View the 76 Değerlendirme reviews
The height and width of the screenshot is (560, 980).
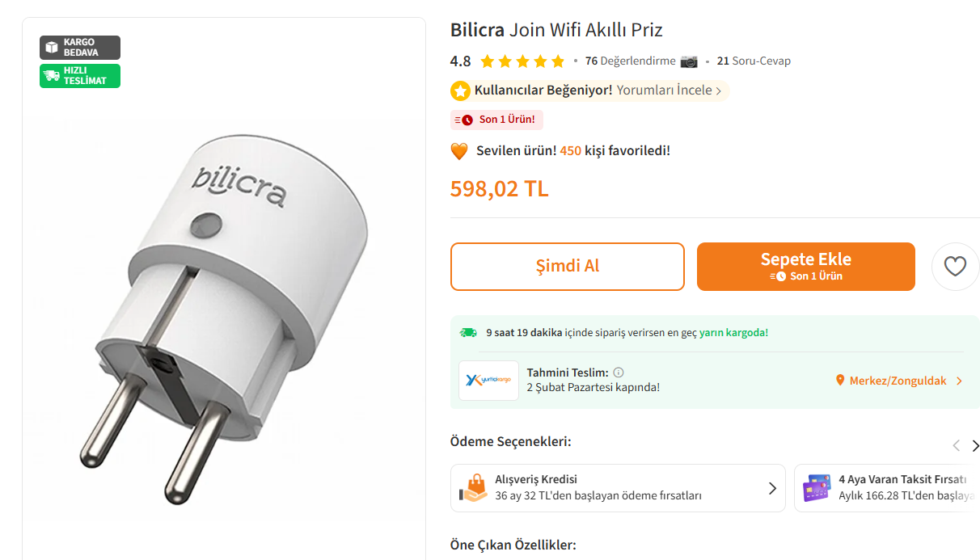[631, 61]
